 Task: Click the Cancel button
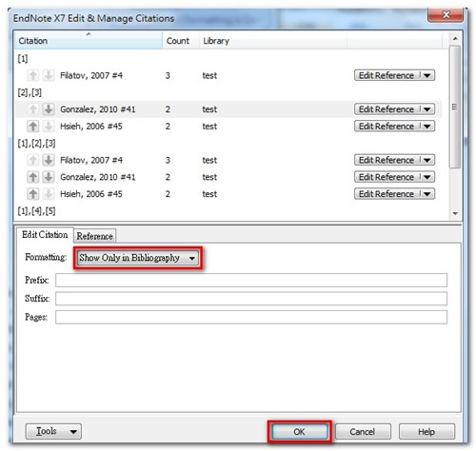pos(363,432)
